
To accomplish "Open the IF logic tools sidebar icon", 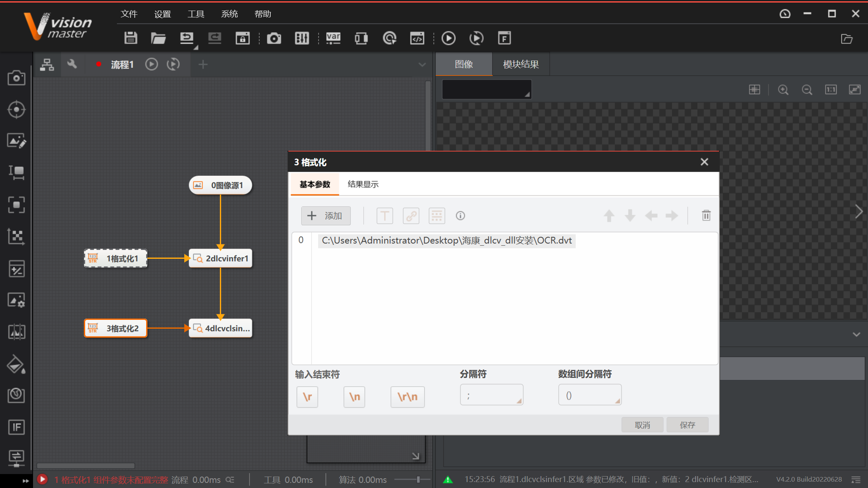I will click(16, 427).
